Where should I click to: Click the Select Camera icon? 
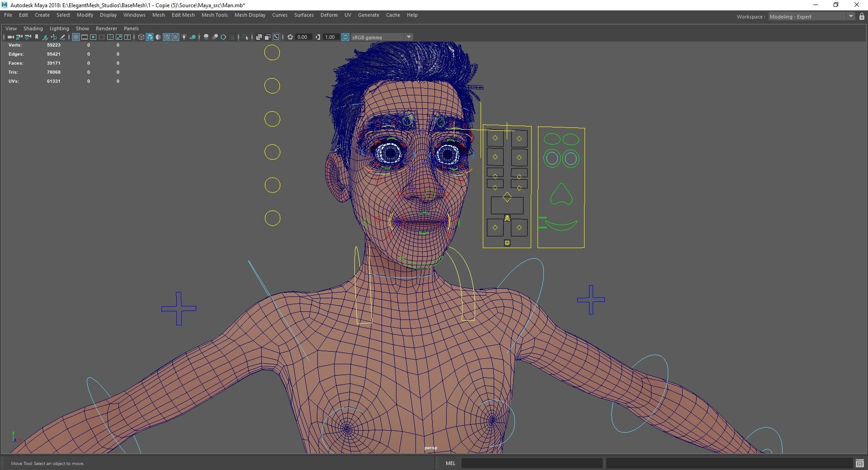[x=10, y=37]
